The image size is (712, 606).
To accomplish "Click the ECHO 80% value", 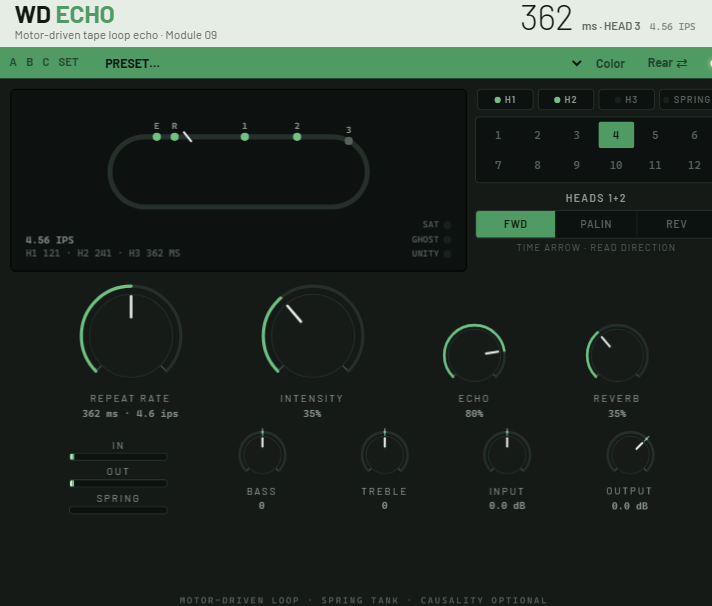I will [x=474, y=414].
